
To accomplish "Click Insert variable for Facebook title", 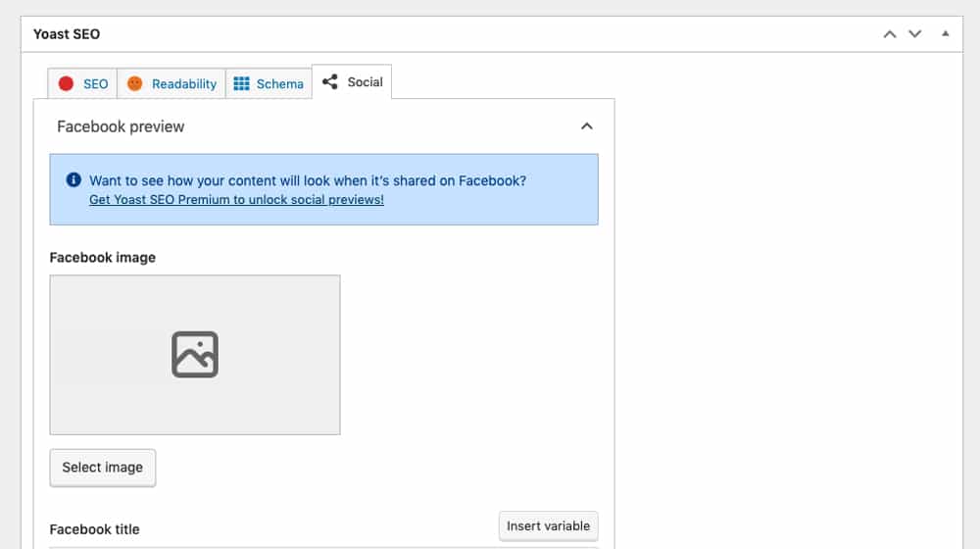I will point(548,525).
